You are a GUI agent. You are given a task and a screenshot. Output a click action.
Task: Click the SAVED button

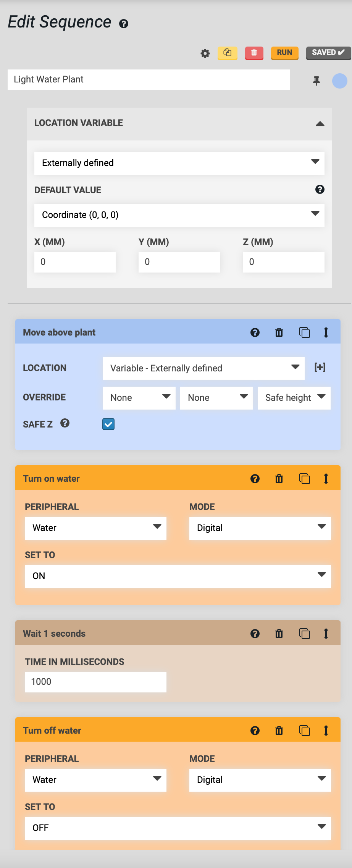click(x=329, y=53)
